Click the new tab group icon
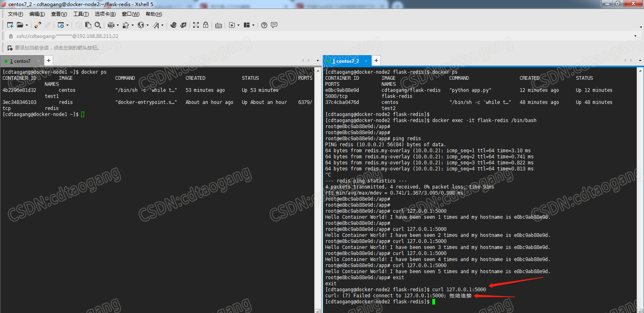Screen dimensions: 644x313 click(232, 25)
